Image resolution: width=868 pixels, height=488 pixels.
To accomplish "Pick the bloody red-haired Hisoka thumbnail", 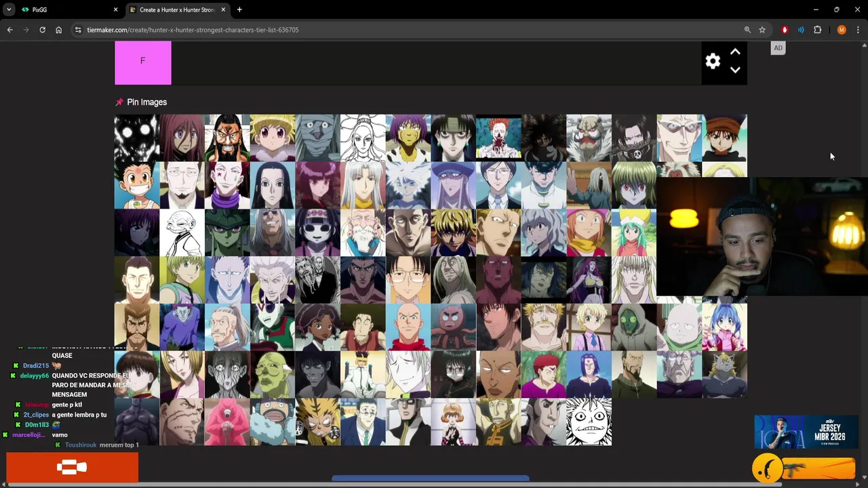I will pyautogui.click(x=498, y=138).
